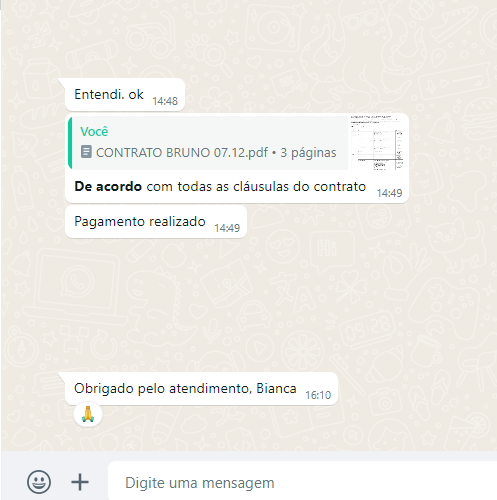497x500 pixels.
Task: Open the contract PDF thumbnail preview
Action: [x=377, y=143]
